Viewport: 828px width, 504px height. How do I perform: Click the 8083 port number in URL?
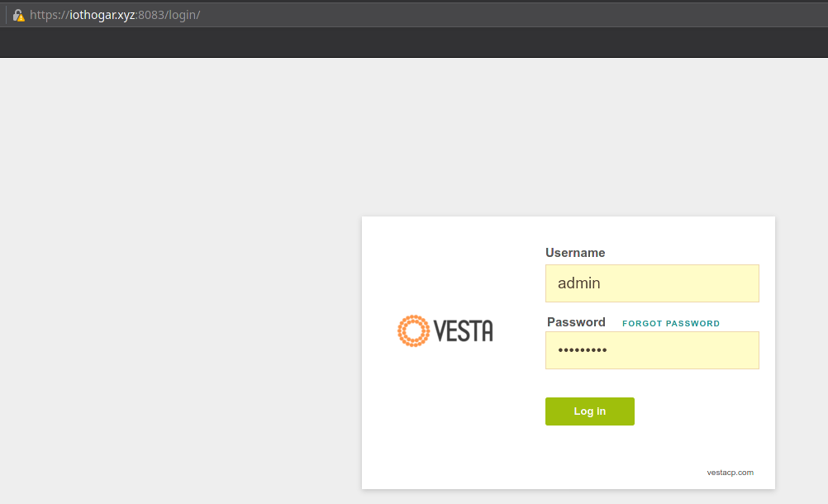tap(150, 15)
